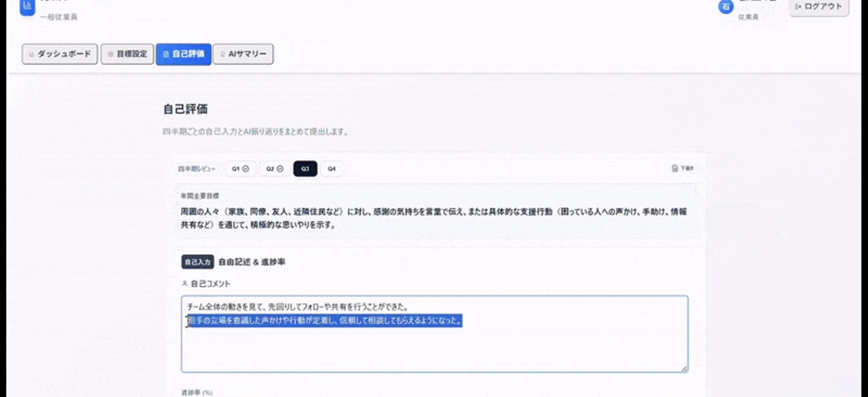
Task: Click the 一般従業員 role text
Action: [x=58, y=17]
